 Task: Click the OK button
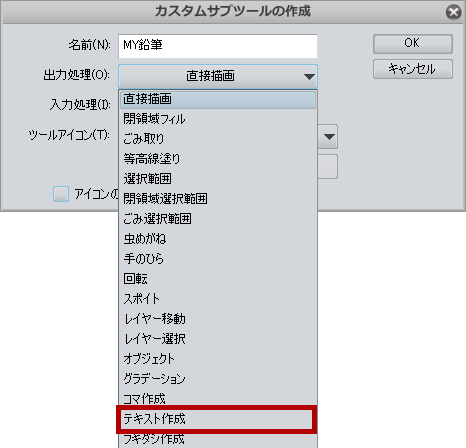pos(413,44)
